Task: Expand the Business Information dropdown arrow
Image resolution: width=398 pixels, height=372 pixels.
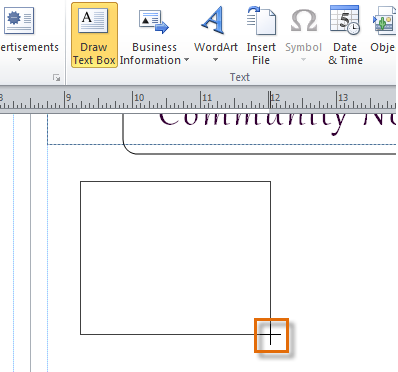Action: point(186,60)
